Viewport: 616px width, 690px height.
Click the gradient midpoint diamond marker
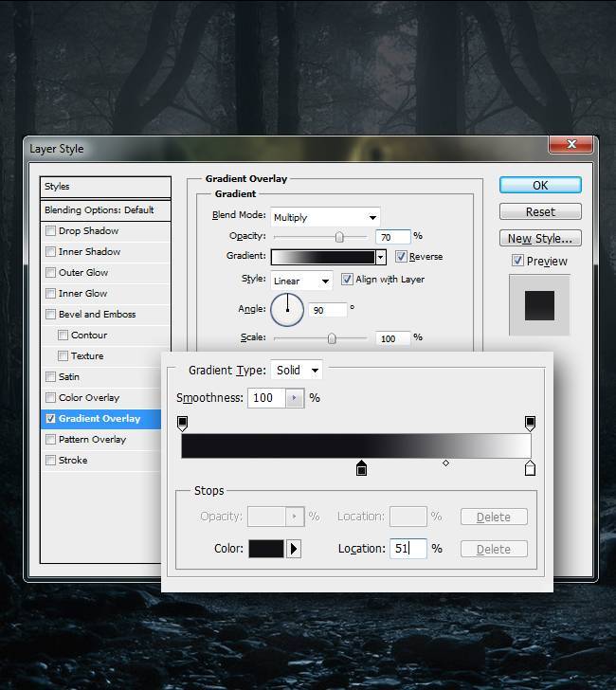point(445,463)
